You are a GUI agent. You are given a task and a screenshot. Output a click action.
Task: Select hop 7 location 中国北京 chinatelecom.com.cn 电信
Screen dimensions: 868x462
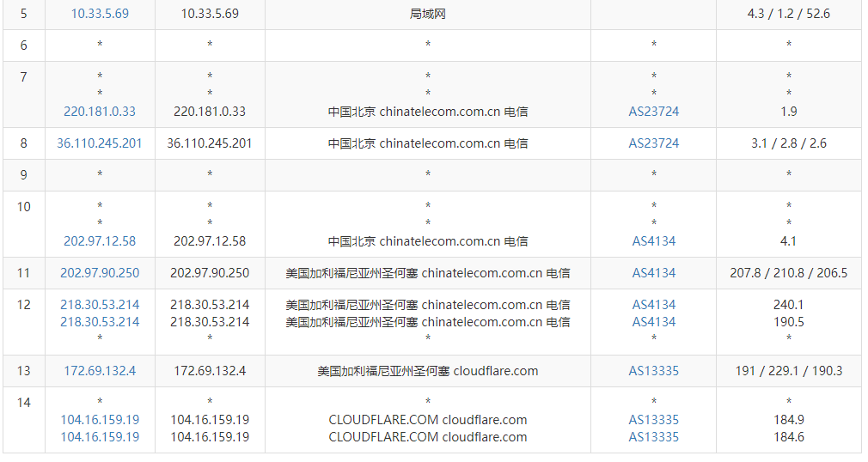(x=428, y=112)
